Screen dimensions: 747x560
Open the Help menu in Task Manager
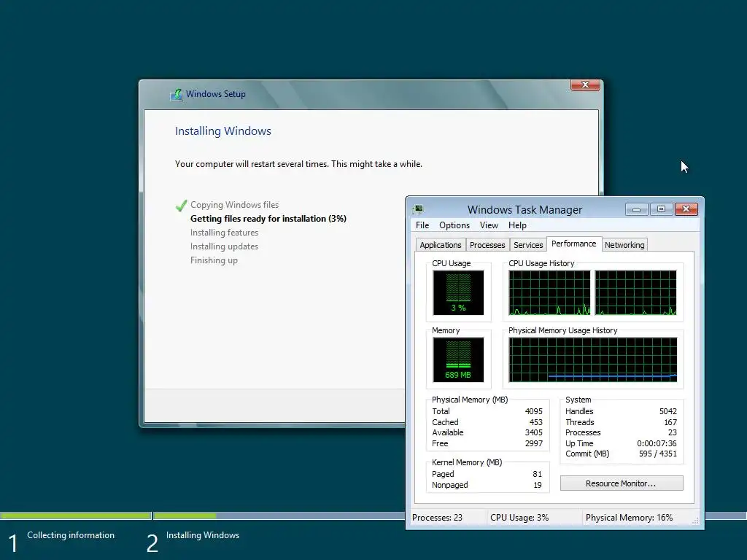[x=517, y=225]
